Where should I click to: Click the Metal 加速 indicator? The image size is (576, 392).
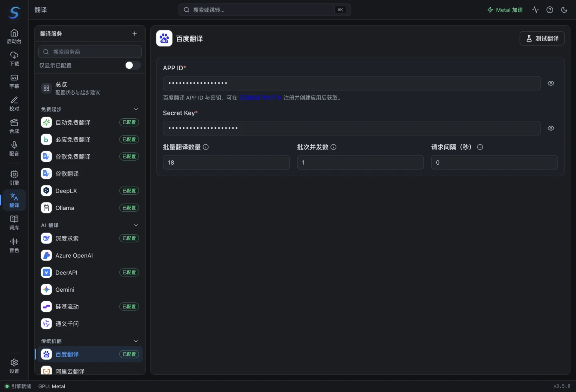coord(505,10)
